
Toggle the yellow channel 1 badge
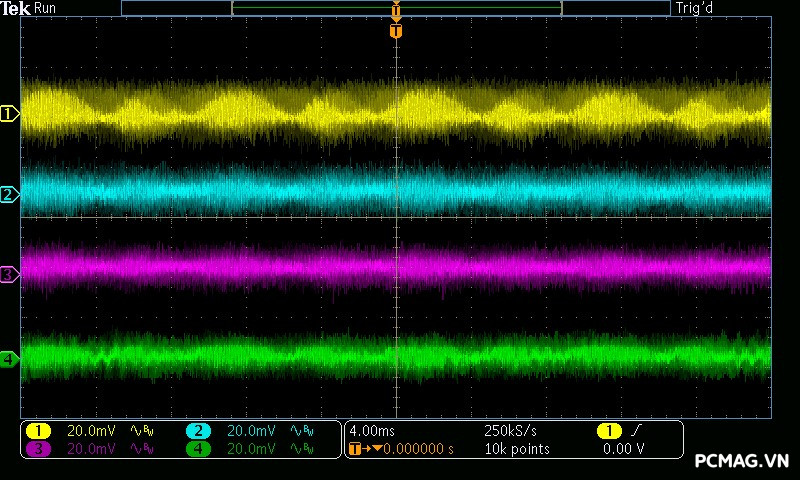(38, 431)
